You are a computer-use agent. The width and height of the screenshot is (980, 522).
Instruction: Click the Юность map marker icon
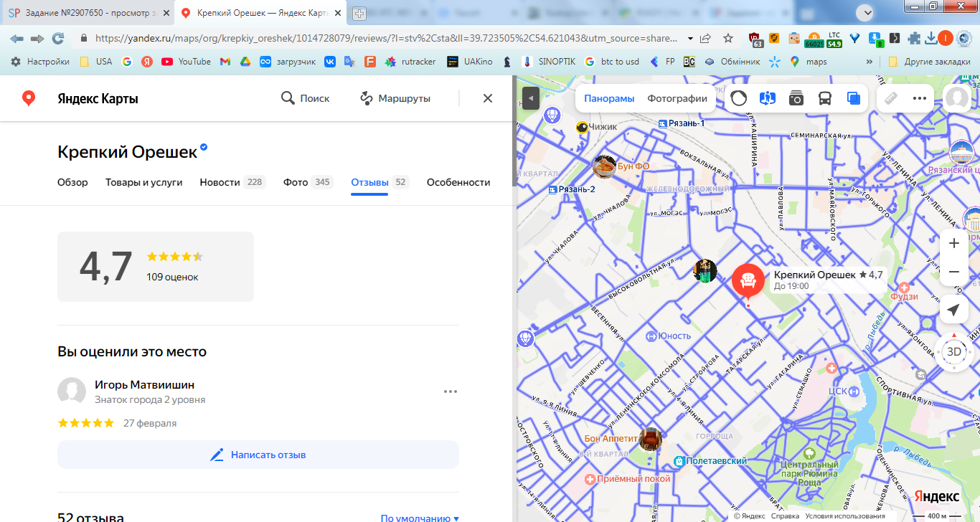tap(651, 336)
